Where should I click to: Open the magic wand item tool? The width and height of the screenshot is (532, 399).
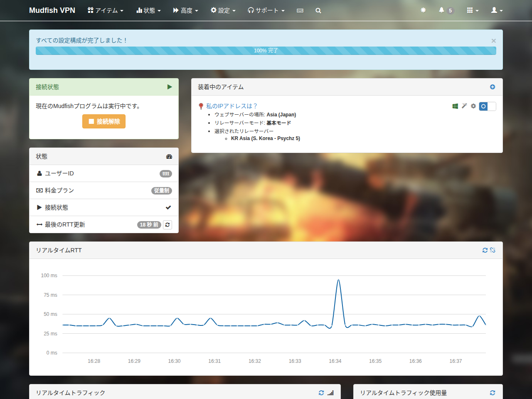coord(464,106)
